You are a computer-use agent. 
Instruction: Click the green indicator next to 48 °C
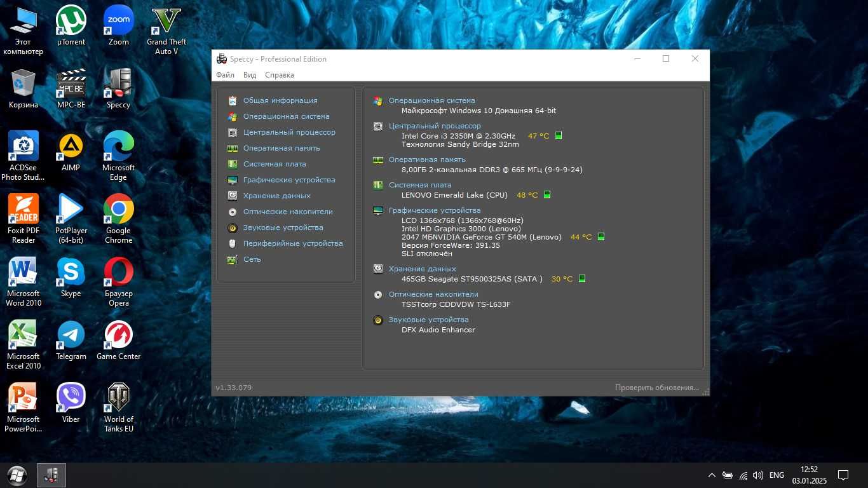click(547, 195)
